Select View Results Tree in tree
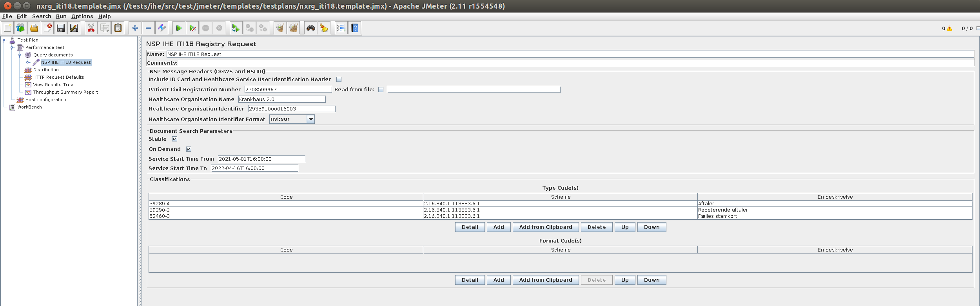 click(53, 85)
